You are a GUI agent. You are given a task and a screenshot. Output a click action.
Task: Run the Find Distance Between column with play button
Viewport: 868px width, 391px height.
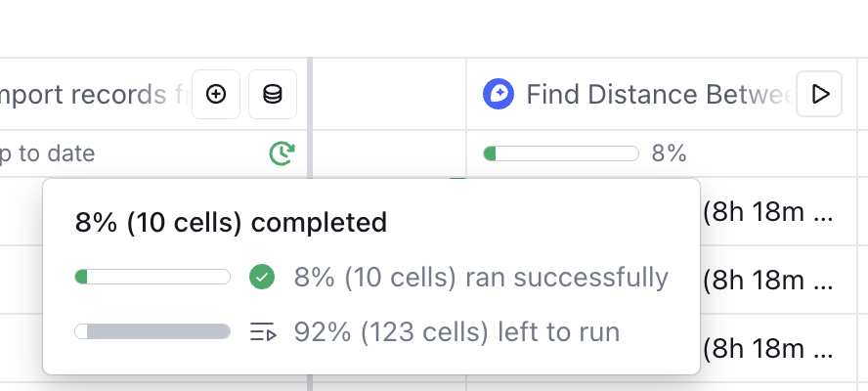[819, 94]
